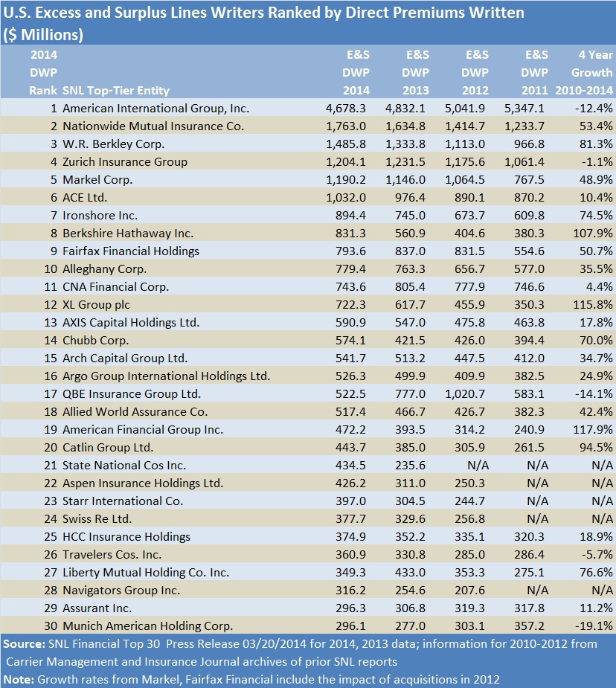Click Berkshire Hathaway Inc. company name
This screenshot has width=616, height=688.
tap(127, 233)
